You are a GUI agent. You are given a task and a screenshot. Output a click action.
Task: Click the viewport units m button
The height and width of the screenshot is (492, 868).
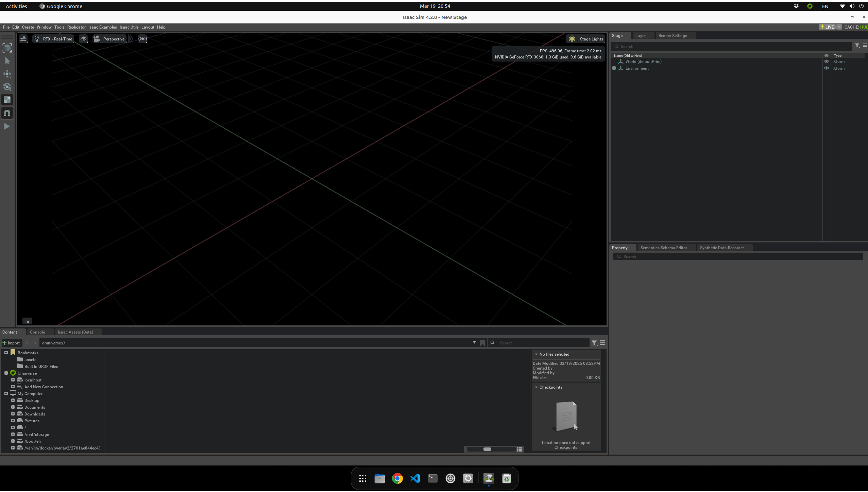27,321
